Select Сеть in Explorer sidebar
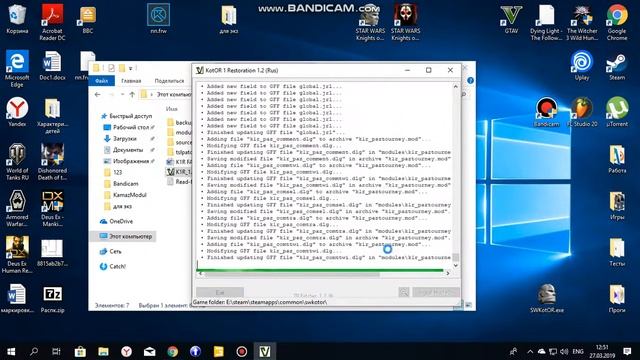The image size is (640, 360). [111, 251]
